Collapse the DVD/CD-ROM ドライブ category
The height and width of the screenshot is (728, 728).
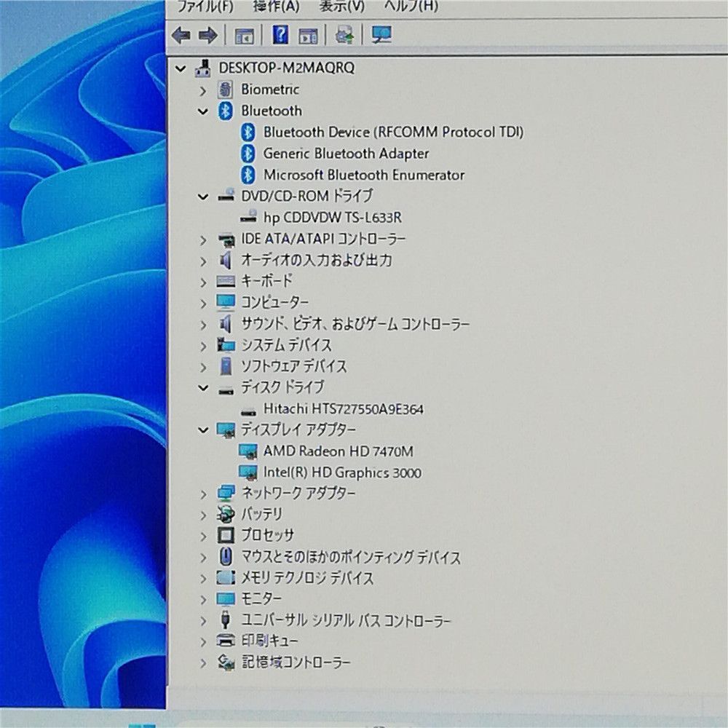tap(202, 197)
